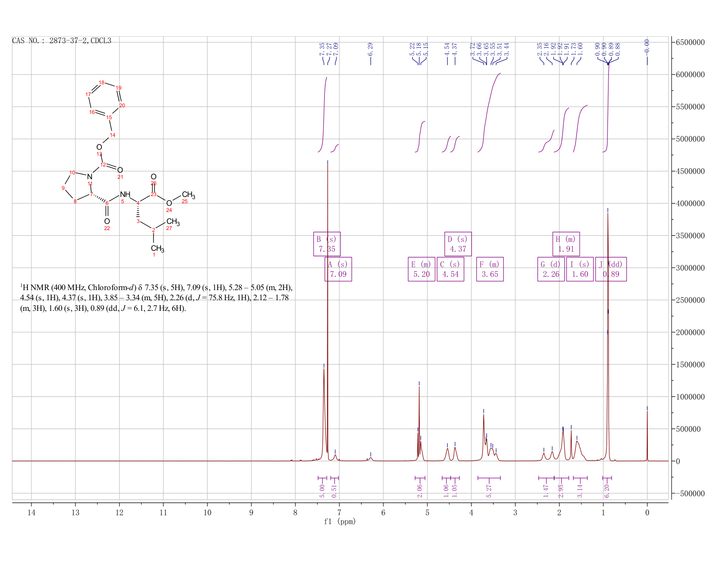Click the 7.35 peak label at top
Image resolution: width=728 pixels, height=563 pixels.
point(322,48)
